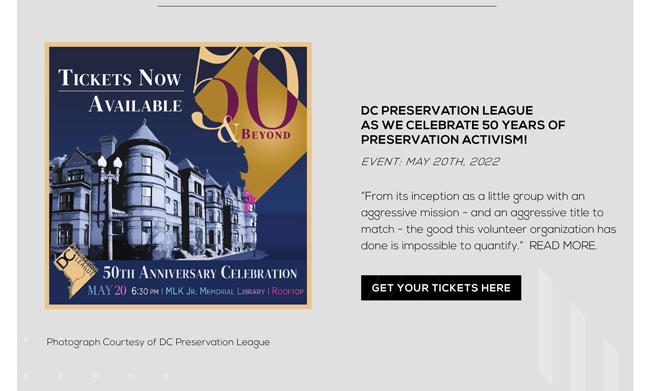The height and width of the screenshot is (391, 650).
Task: Open the READ MORE link
Action: click(563, 245)
